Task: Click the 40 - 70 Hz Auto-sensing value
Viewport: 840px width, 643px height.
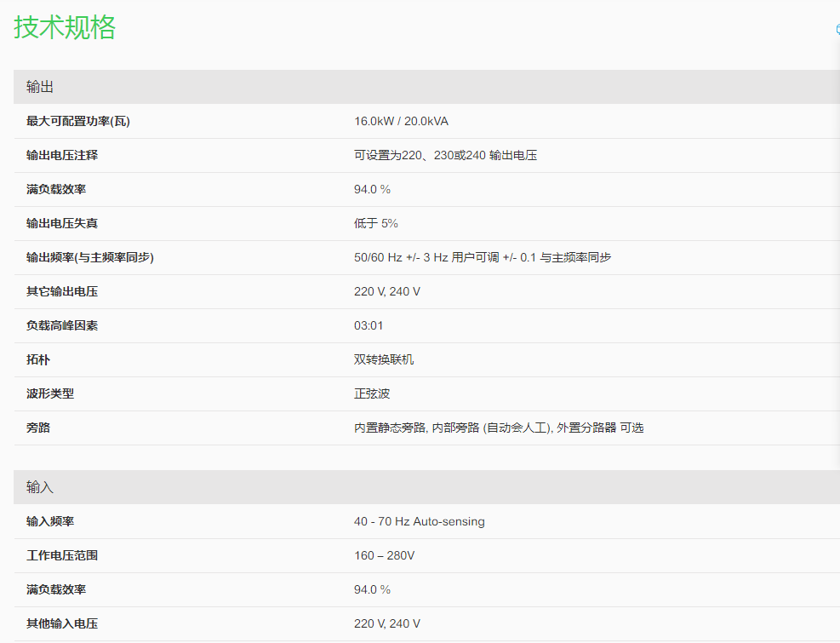Action: [420, 521]
